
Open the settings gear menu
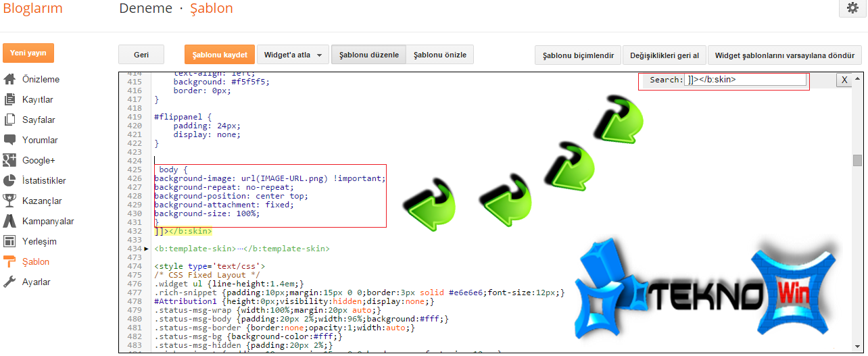(x=851, y=8)
